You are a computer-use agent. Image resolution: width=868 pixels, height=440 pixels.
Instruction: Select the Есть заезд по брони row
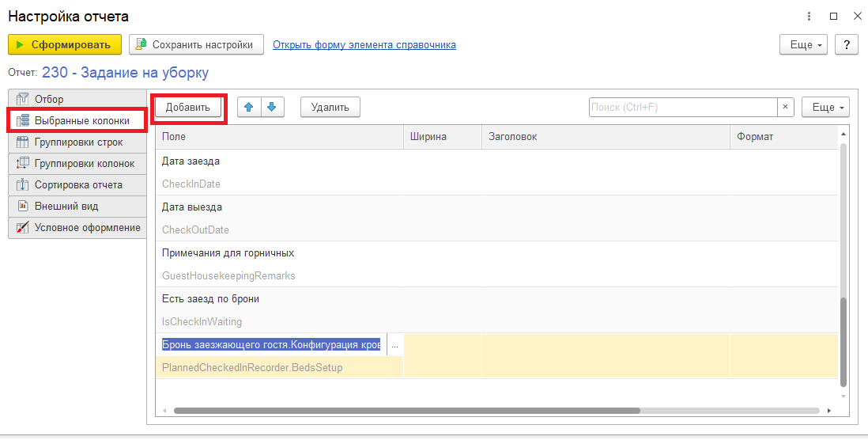point(496,310)
